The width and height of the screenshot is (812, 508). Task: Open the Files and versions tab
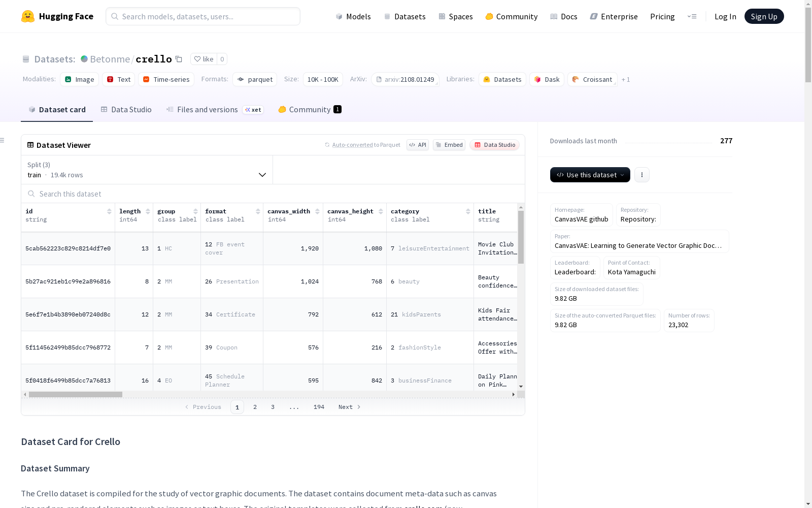pos(215,109)
